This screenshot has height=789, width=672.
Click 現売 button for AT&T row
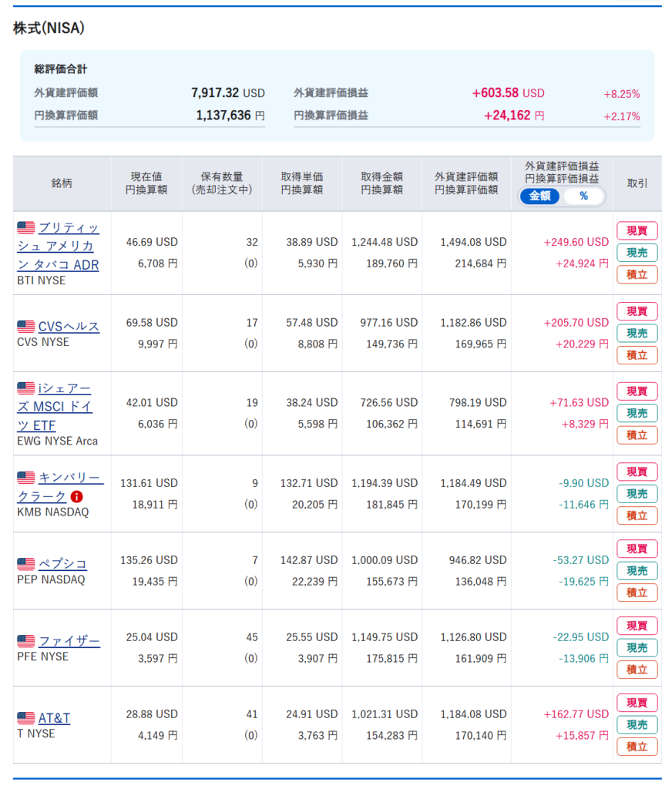tap(637, 724)
